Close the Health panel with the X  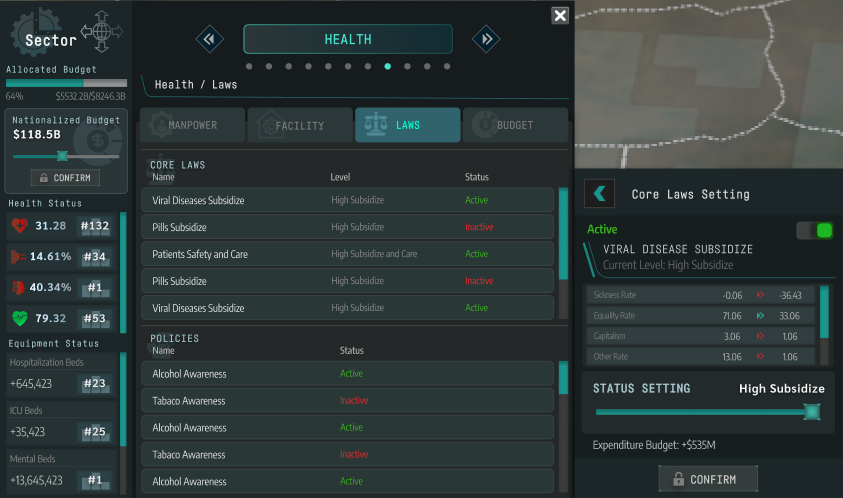[x=560, y=15]
